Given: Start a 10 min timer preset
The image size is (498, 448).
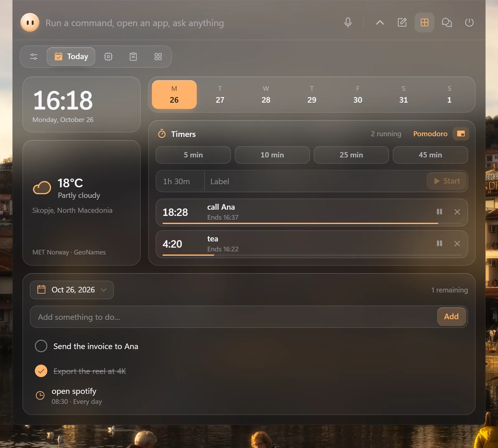Looking at the screenshot, I should click(x=272, y=155).
